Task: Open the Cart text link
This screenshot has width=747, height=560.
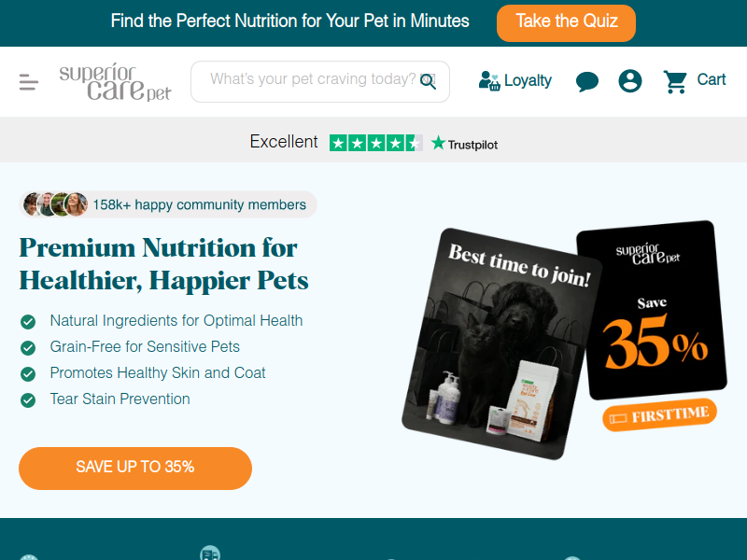Action: [712, 79]
